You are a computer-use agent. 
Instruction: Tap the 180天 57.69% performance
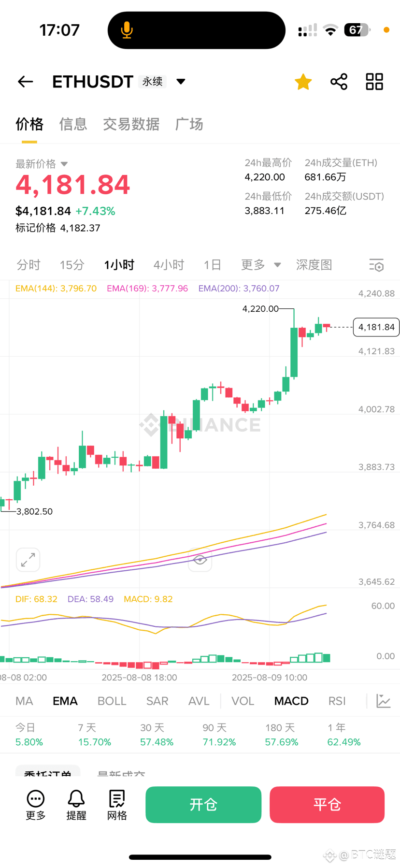[281, 735]
